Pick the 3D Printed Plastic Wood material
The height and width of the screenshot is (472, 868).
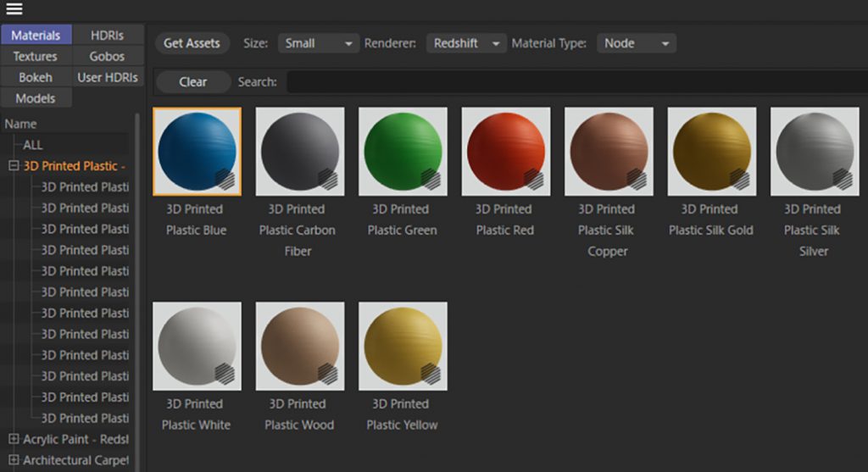point(300,346)
